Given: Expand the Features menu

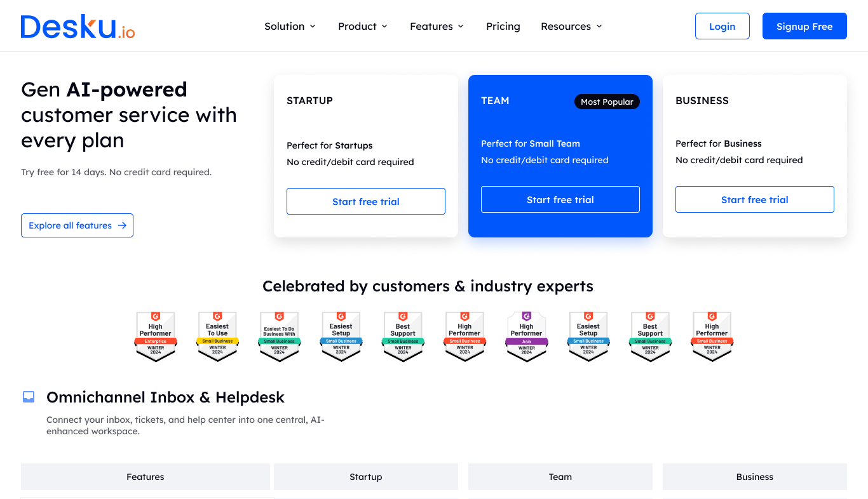Looking at the screenshot, I should pos(437,26).
